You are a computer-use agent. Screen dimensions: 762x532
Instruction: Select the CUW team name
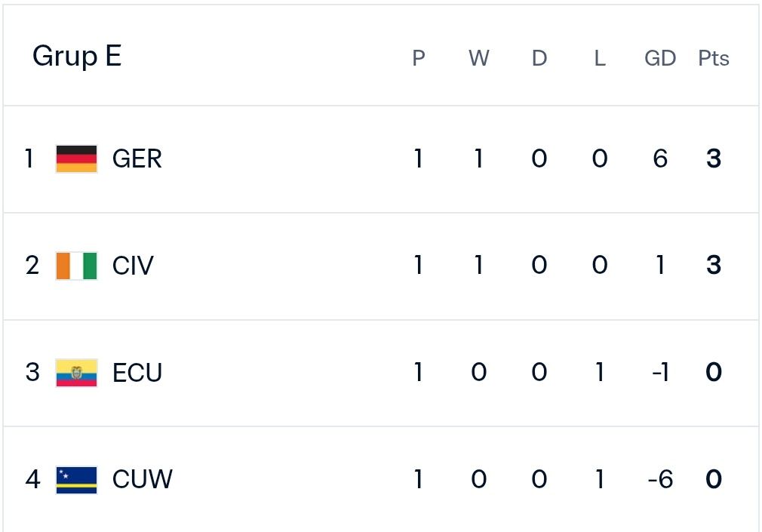point(143,479)
